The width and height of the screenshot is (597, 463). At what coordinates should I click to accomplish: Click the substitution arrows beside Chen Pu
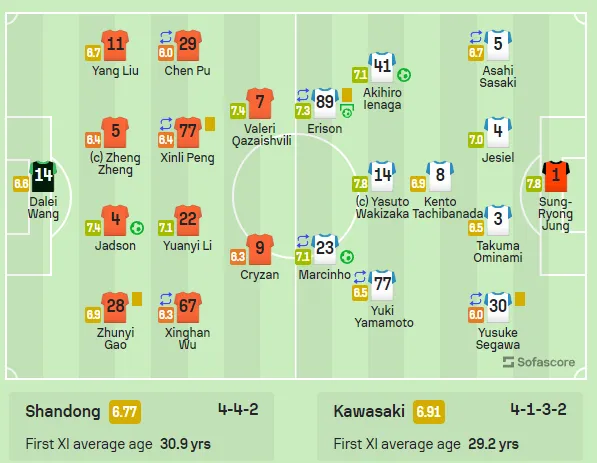[166, 37]
